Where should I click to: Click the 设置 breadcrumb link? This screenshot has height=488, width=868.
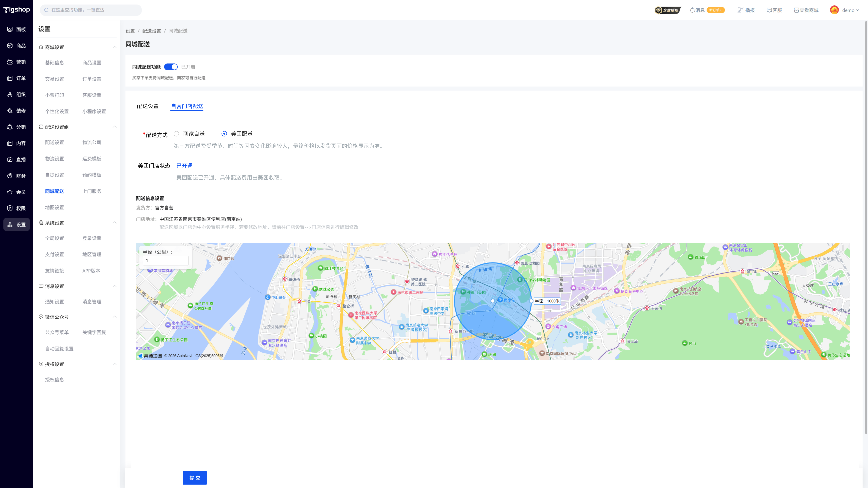130,31
